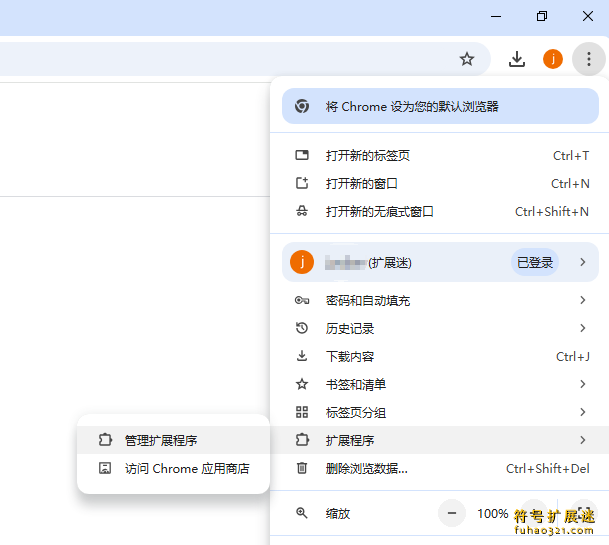Click the trash icon beside 删除浏览数据
This screenshot has height=545, width=609.
302,468
